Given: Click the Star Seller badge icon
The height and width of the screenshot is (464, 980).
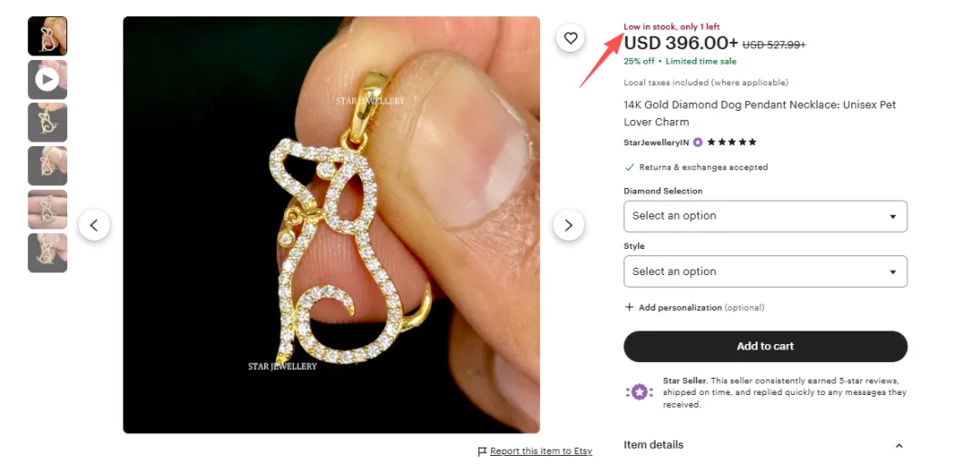Looking at the screenshot, I should [639, 392].
